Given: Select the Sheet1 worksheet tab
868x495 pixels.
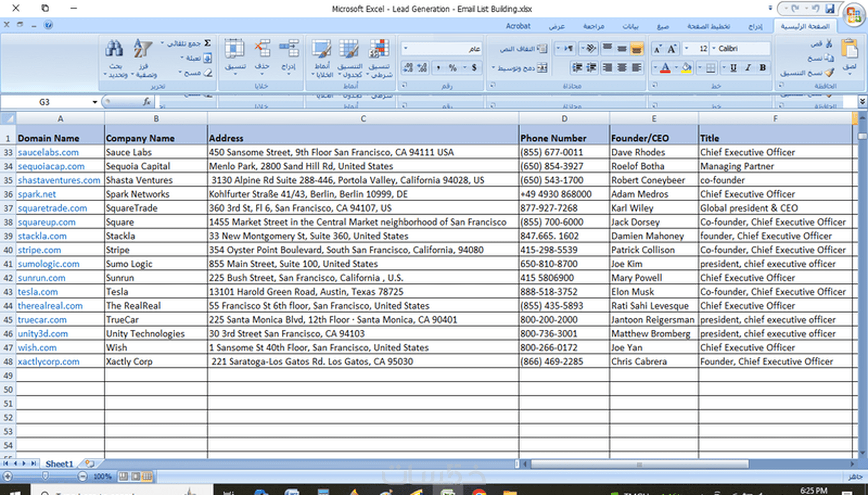Looking at the screenshot, I should [x=59, y=464].
